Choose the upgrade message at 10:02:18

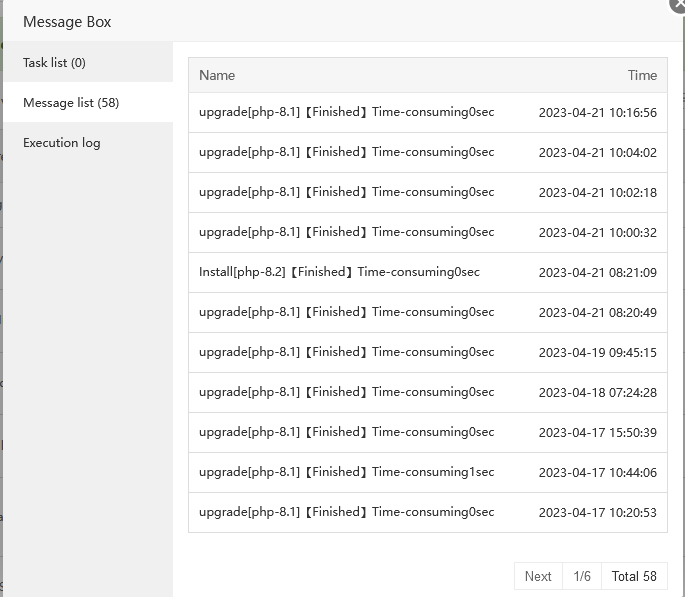(346, 192)
